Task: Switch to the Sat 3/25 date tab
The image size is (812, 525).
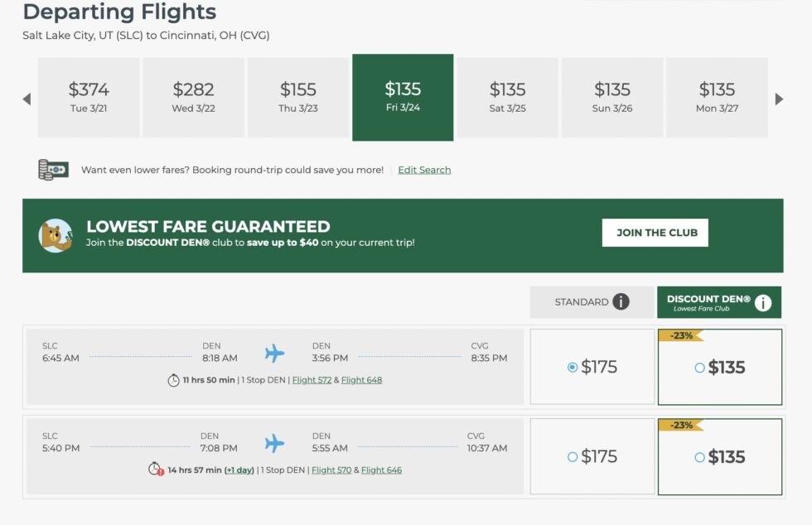Action: pos(507,97)
